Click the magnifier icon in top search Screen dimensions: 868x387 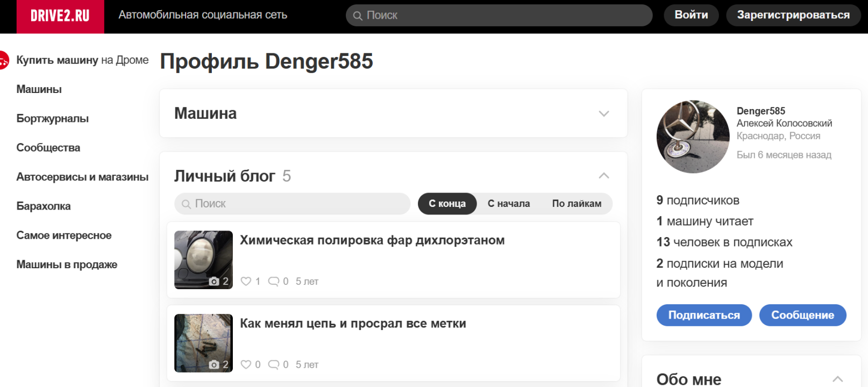point(358,16)
